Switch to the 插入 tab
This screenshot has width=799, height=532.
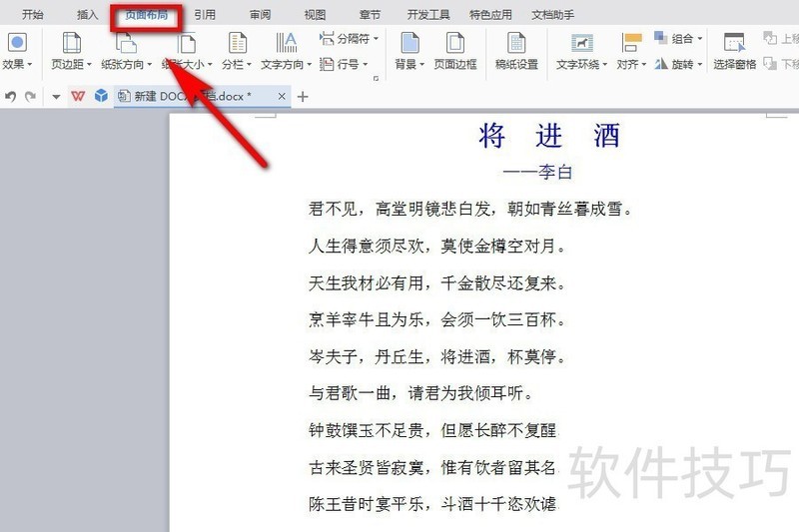[87, 14]
